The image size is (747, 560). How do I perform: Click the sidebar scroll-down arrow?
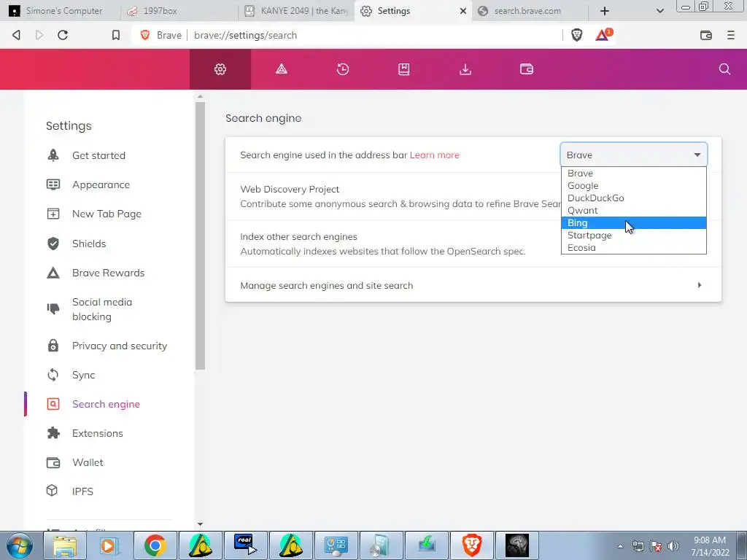200,524
